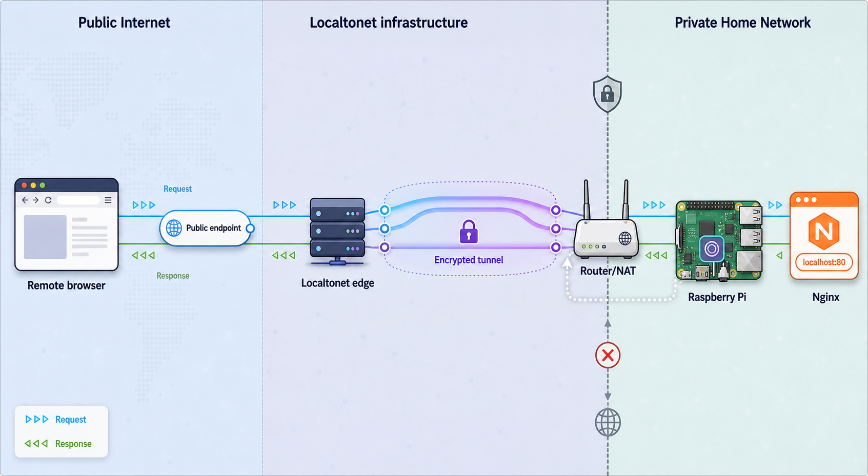Click the globe icon on the router
Screen dimensions: 868x476
[x=625, y=238]
